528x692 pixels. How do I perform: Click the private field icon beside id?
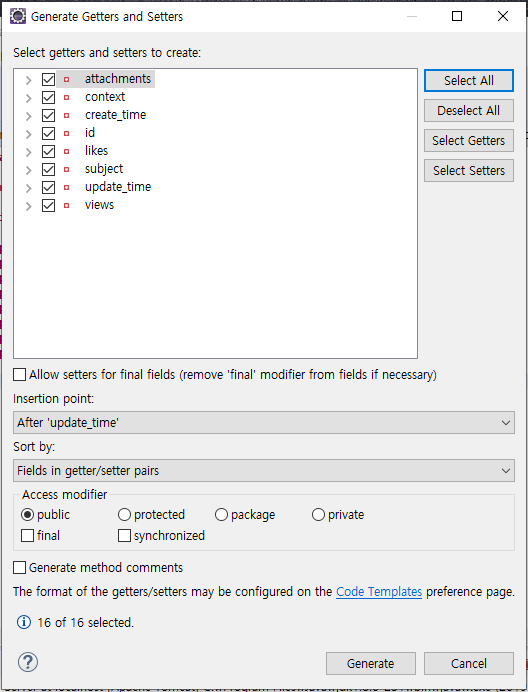tap(67, 133)
